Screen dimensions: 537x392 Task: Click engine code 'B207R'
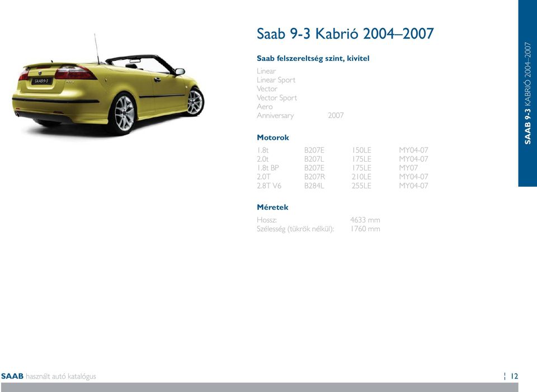(x=314, y=177)
